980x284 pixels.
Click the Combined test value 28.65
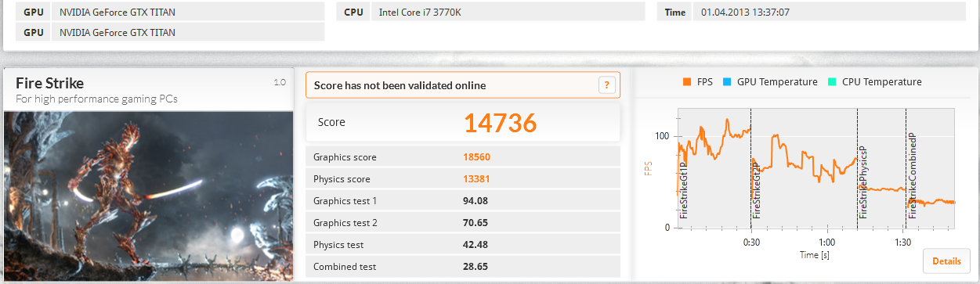tap(476, 267)
